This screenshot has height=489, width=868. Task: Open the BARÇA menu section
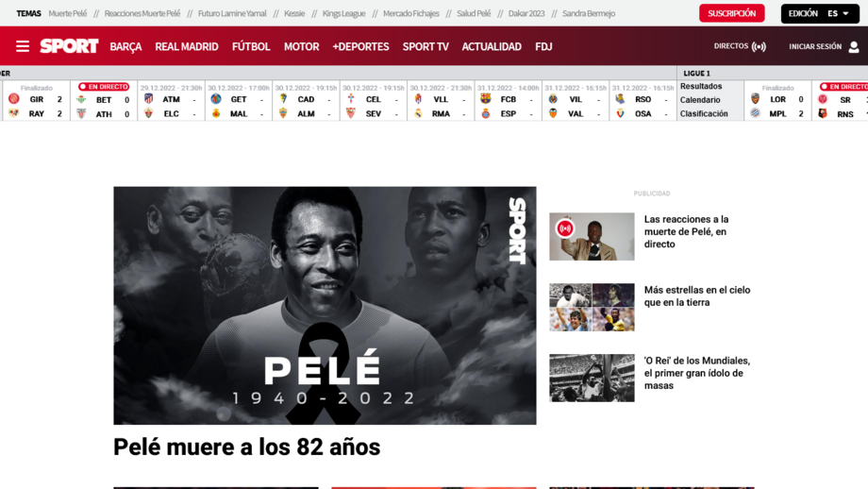click(125, 46)
